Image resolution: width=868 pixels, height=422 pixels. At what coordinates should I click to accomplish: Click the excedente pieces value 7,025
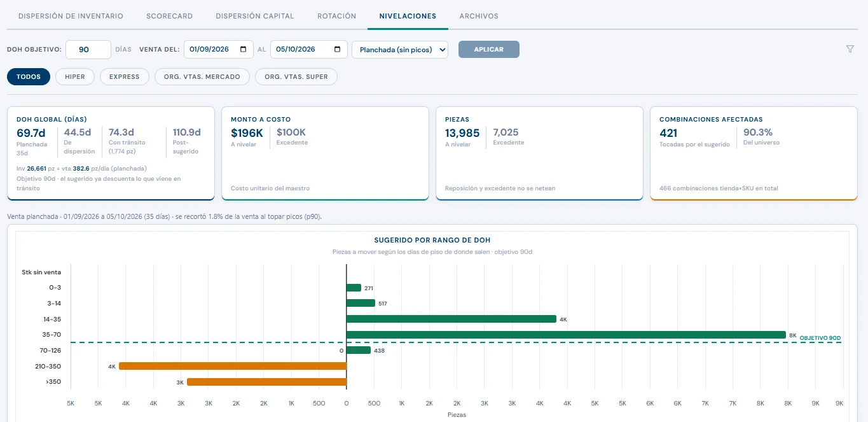[x=506, y=132]
